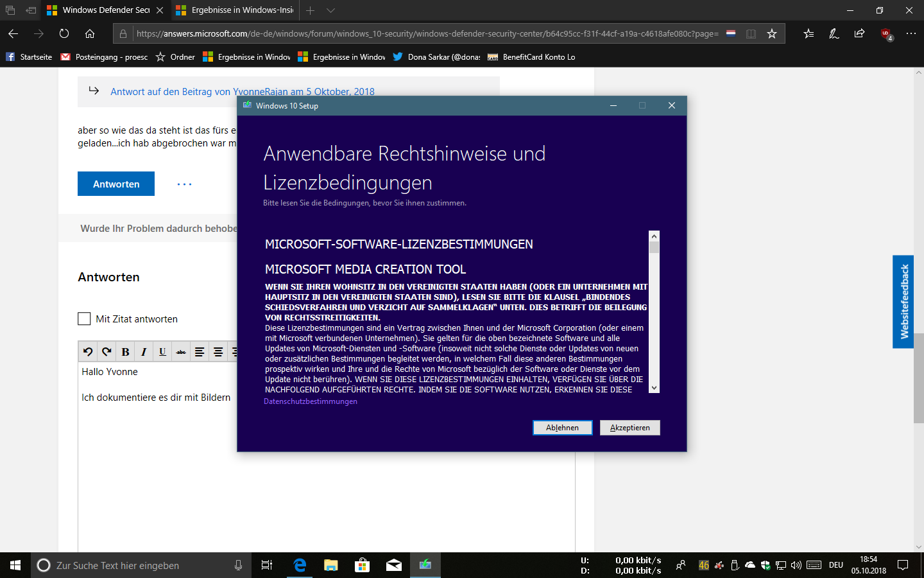Open Antwort auf den Beitrag link
Screen dimensions: 924x578
[243, 91]
